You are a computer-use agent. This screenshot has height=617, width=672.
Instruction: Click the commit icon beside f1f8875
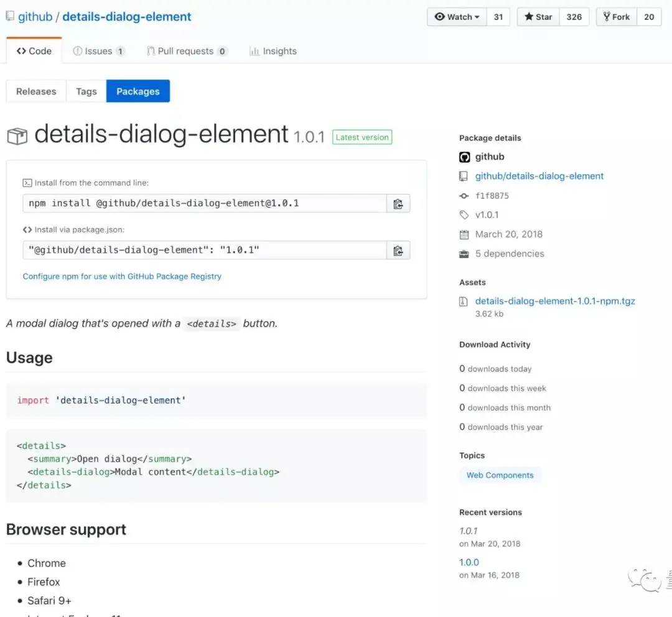coord(464,196)
